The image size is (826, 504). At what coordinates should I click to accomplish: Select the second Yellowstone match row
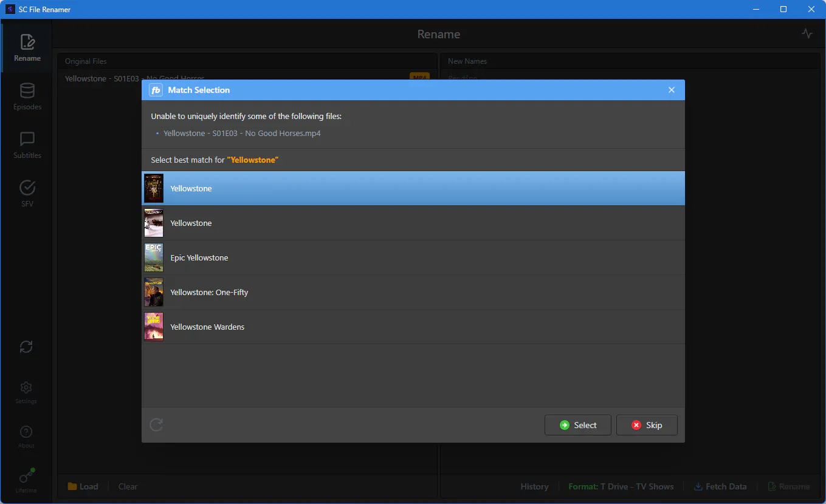click(x=413, y=223)
